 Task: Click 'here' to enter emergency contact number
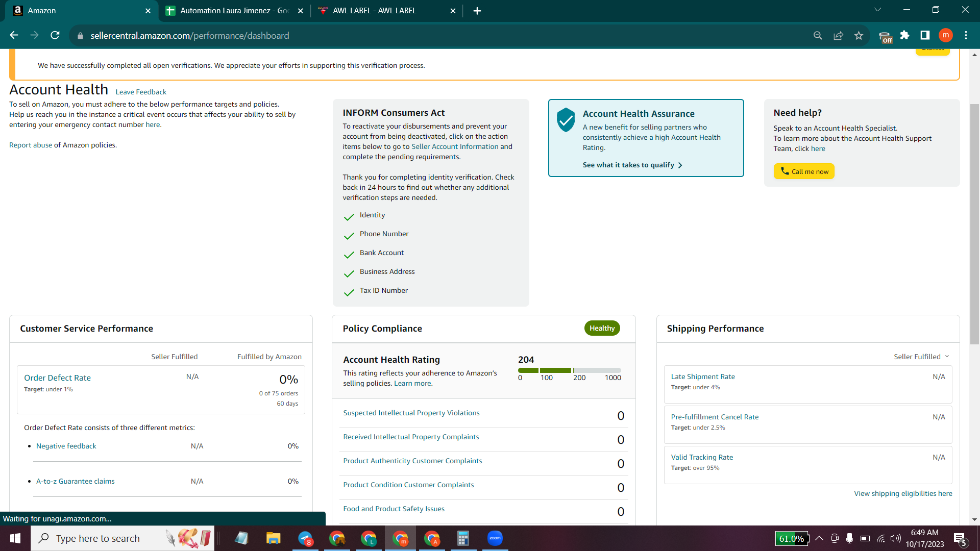[x=153, y=124]
